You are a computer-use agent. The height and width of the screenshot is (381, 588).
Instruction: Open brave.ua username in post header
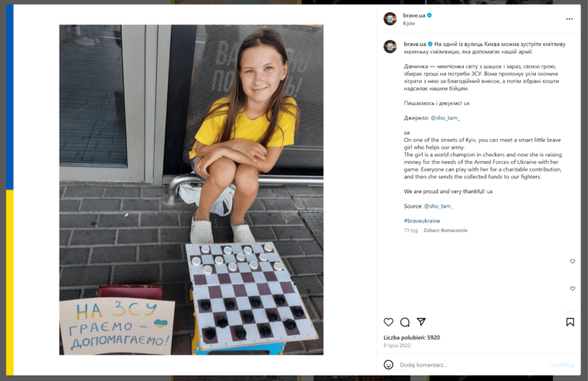414,15
